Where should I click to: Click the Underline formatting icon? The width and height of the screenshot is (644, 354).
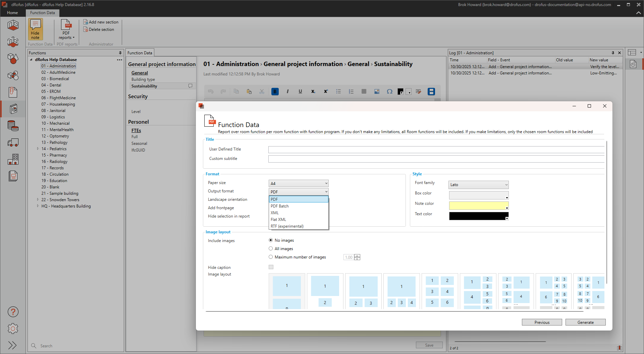click(x=300, y=92)
